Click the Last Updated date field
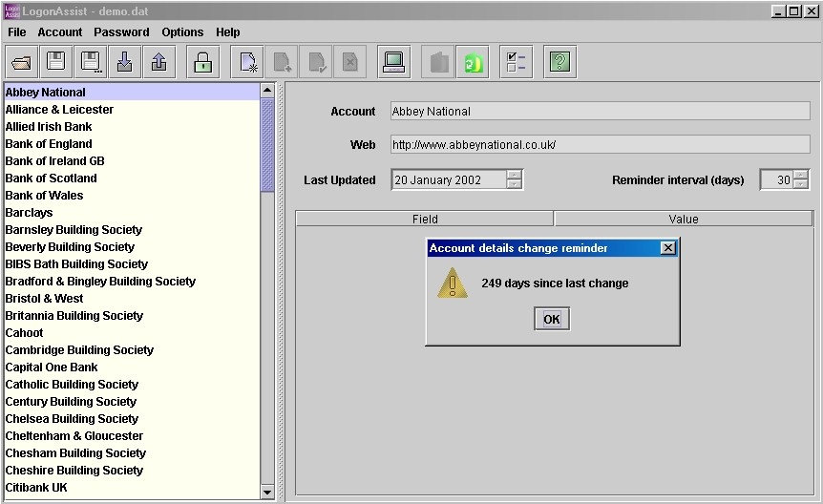Screen dimensions: 823x504 tap(450, 179)
